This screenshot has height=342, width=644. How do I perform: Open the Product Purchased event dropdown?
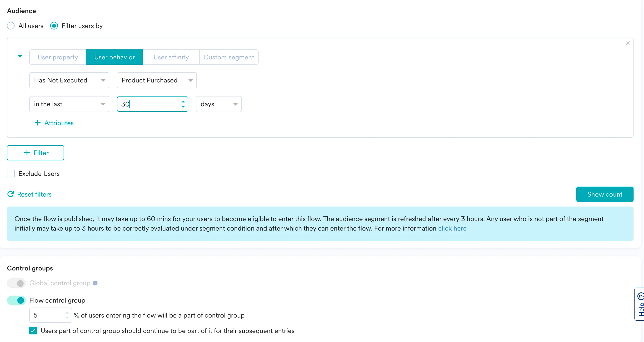click(x=157, y=80)
